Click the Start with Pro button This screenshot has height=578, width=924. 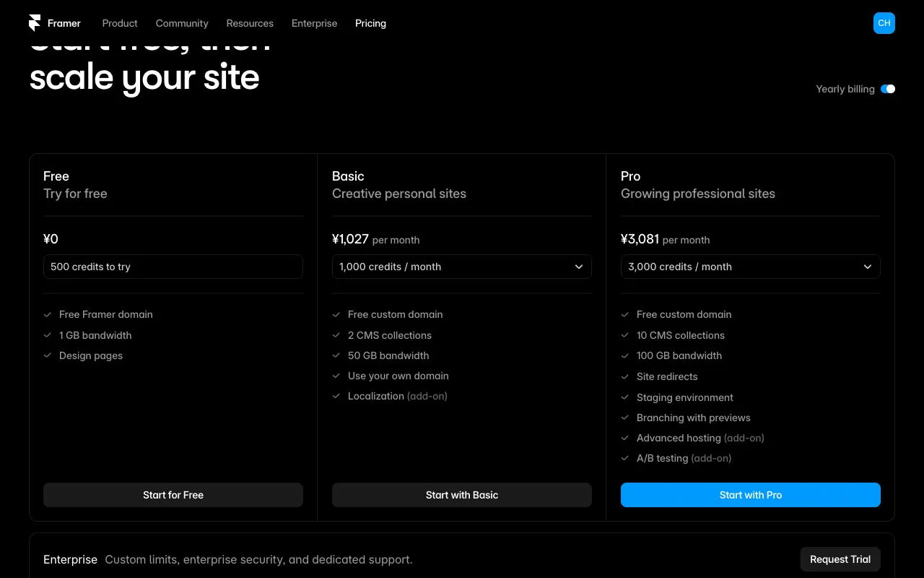pos(751,495)
